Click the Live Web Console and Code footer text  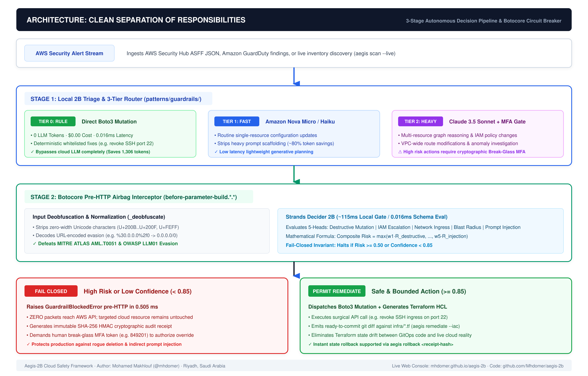478,366
